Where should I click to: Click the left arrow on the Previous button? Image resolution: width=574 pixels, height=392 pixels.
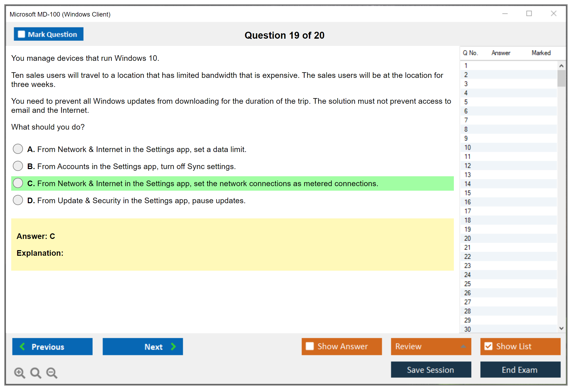(22, 346)
